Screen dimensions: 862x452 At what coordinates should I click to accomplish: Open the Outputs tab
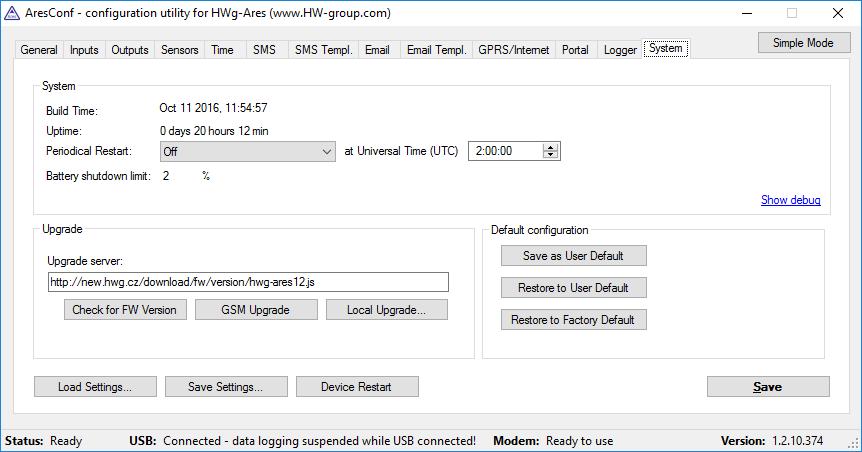click(x=130, y=50)
